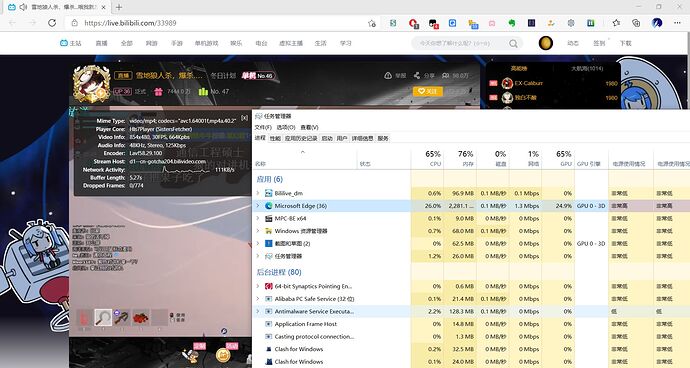Open the Collections icon in the Edge toolbar
690x368 pixels.
636,23
